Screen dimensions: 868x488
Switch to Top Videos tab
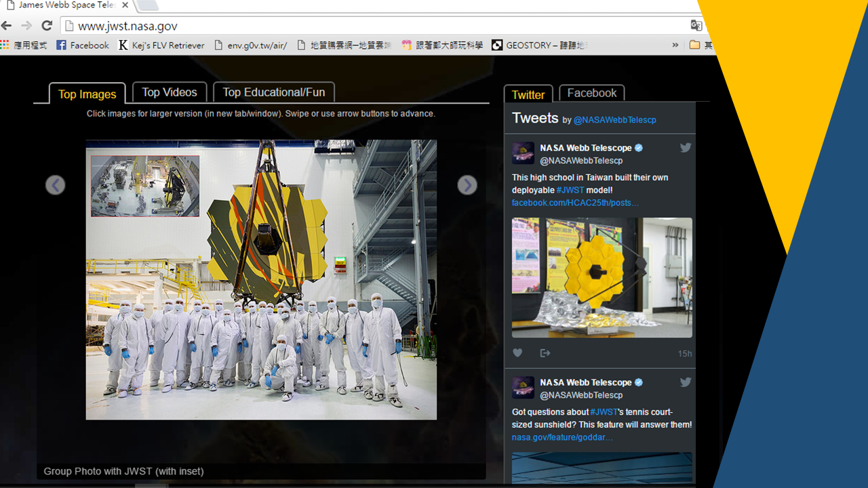click(x=170, y=92)
